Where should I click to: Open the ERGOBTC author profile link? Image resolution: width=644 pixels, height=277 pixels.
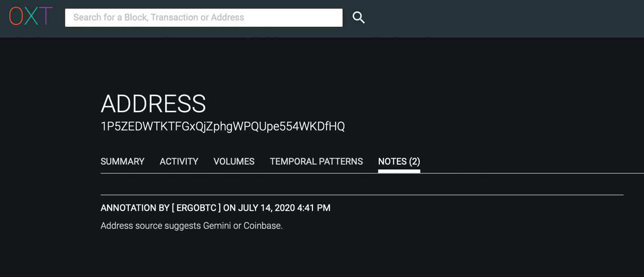coord(199,208)
